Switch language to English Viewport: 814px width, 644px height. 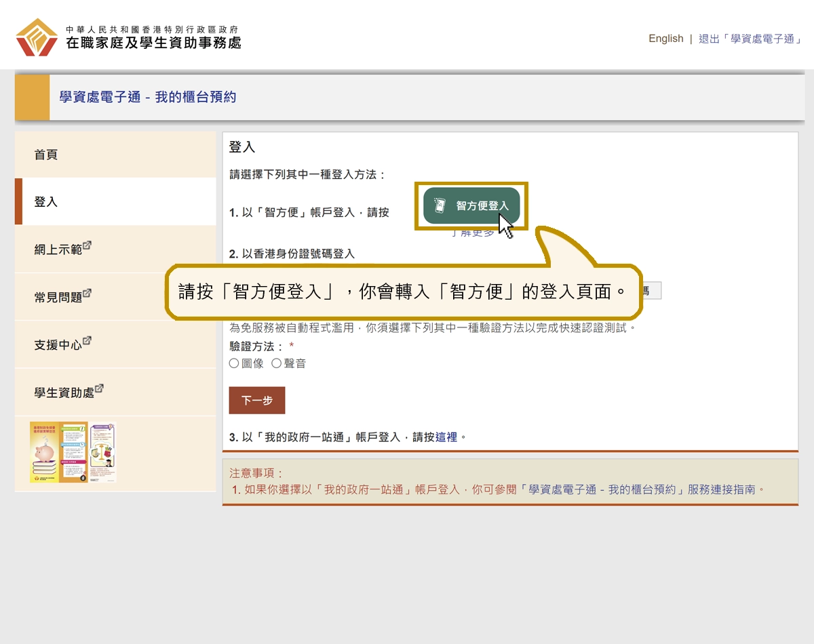(665, 39)
